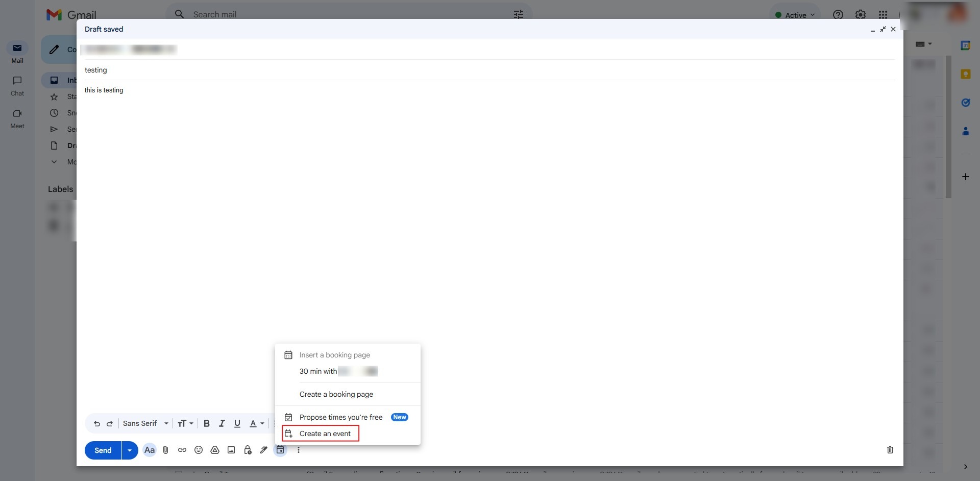
Task: Click the Send button
Action: point(103,450)
